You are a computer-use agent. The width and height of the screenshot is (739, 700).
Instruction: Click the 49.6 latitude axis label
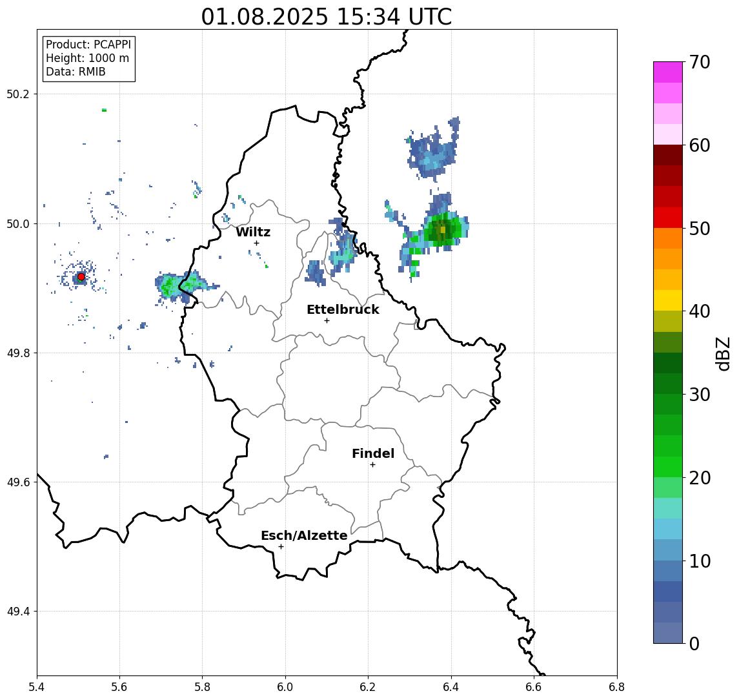[18, 482]
